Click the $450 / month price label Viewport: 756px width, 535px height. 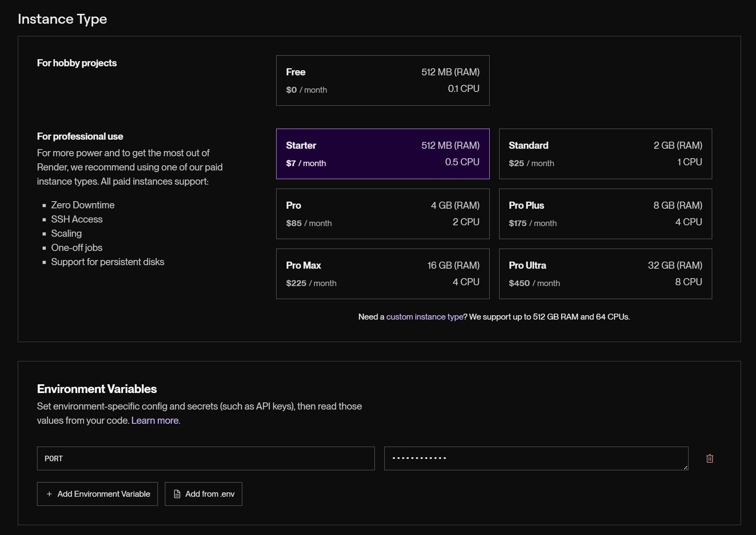click(534, 283)
